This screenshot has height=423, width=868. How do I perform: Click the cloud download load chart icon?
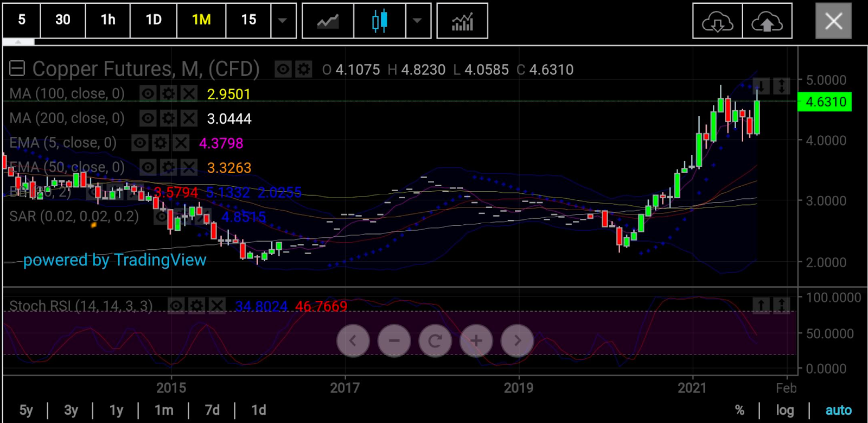pyautogui.click(x=717, y=21)
